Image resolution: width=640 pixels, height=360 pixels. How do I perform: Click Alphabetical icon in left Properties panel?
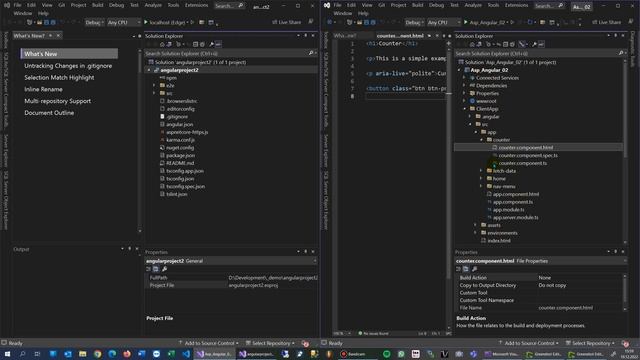tap(156, 269)
